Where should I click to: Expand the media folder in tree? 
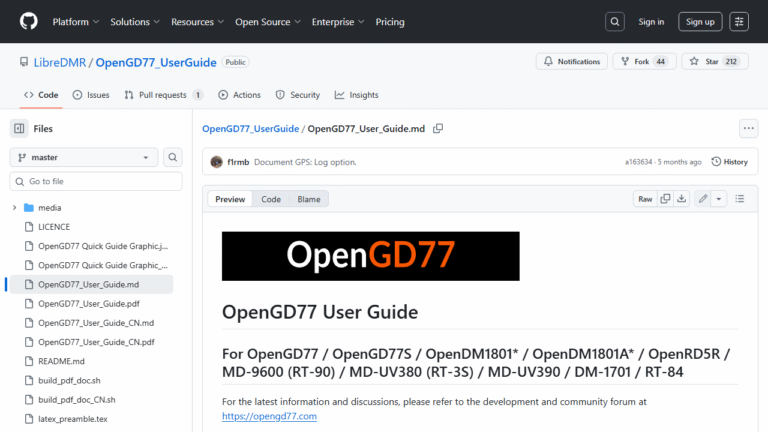click(x=15, y=208)
